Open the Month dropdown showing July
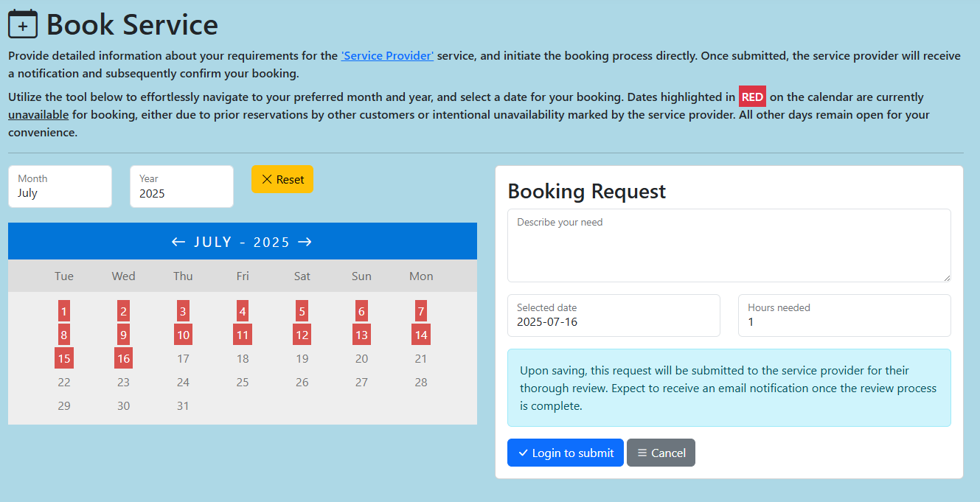Screen dimensions: 980x502 (60, 186)
